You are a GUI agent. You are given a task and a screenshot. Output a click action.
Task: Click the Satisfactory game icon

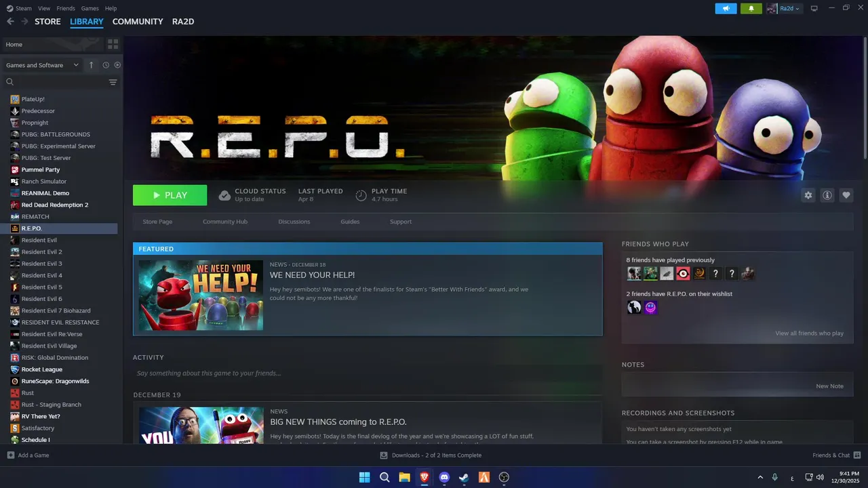click(15, 428)
